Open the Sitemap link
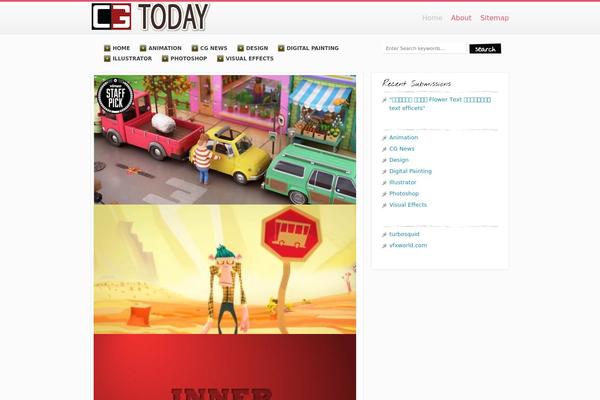Screen dimensions: 600x400 [494, 18]
